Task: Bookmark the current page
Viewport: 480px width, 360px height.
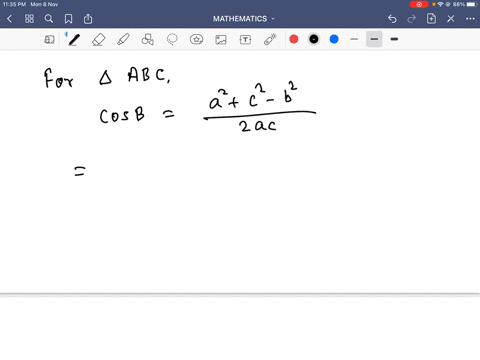Action: [x=68, y=19]
